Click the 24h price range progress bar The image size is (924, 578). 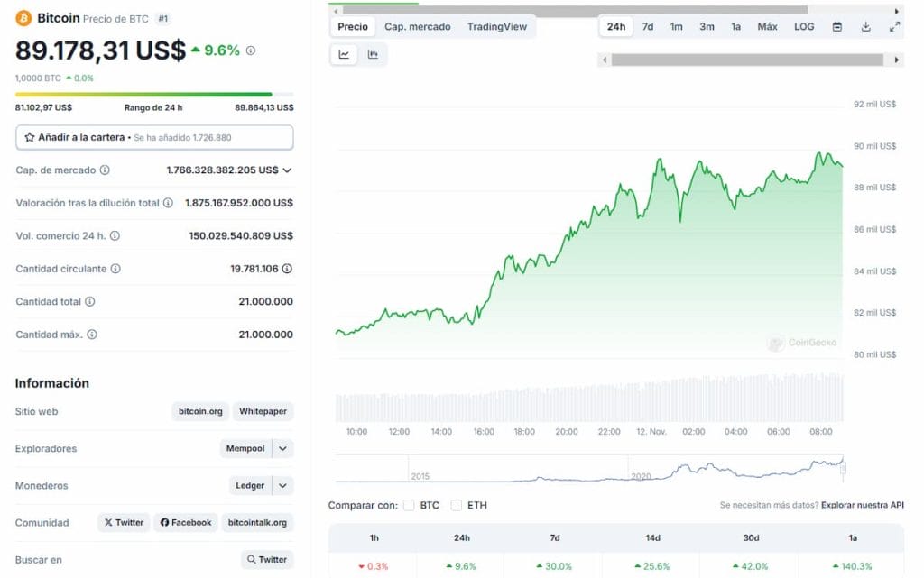coord(154,94)
